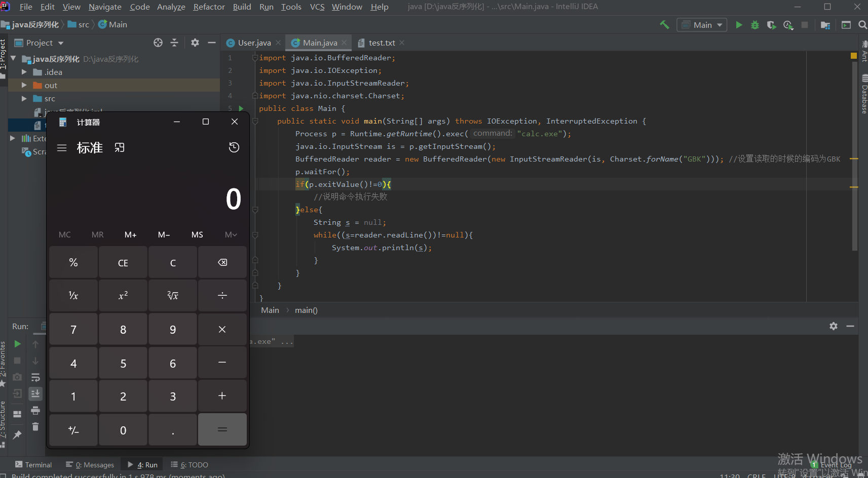
Task: Click main() in the editor breadcrumb
Action: pos(306,310)
